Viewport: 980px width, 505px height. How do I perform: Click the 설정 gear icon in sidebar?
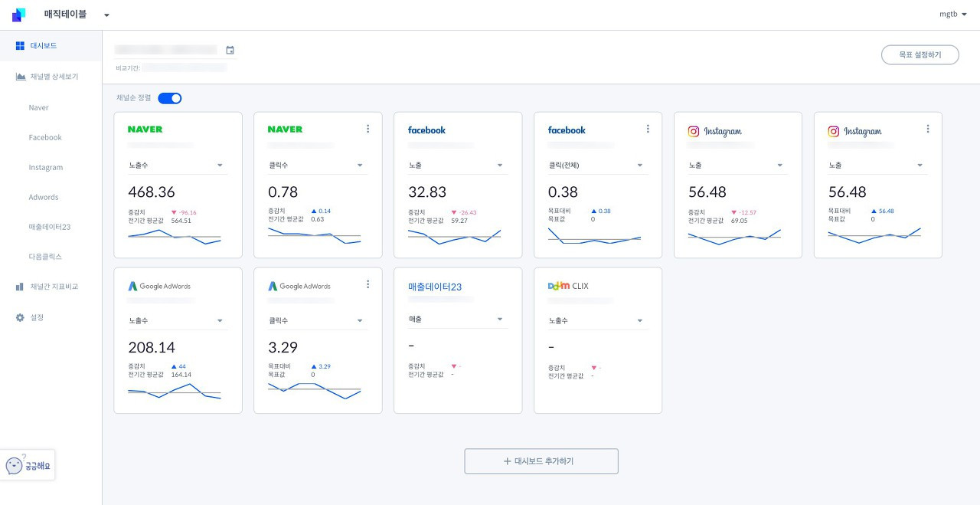(20, 317)
